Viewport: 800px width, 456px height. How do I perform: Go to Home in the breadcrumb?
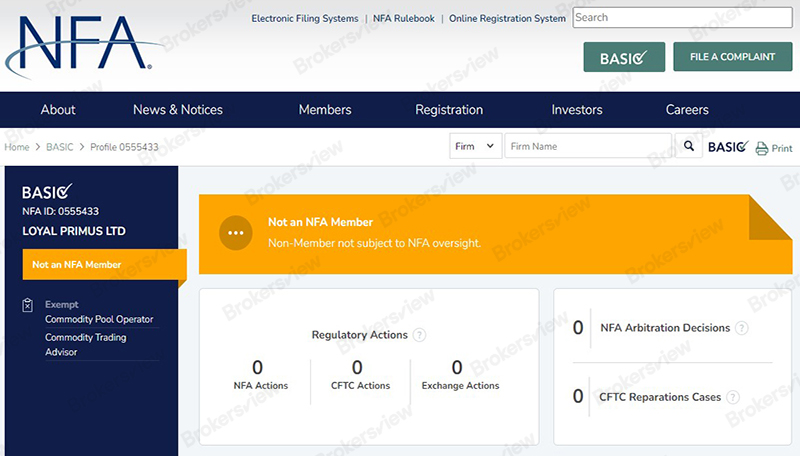(16, 147)
